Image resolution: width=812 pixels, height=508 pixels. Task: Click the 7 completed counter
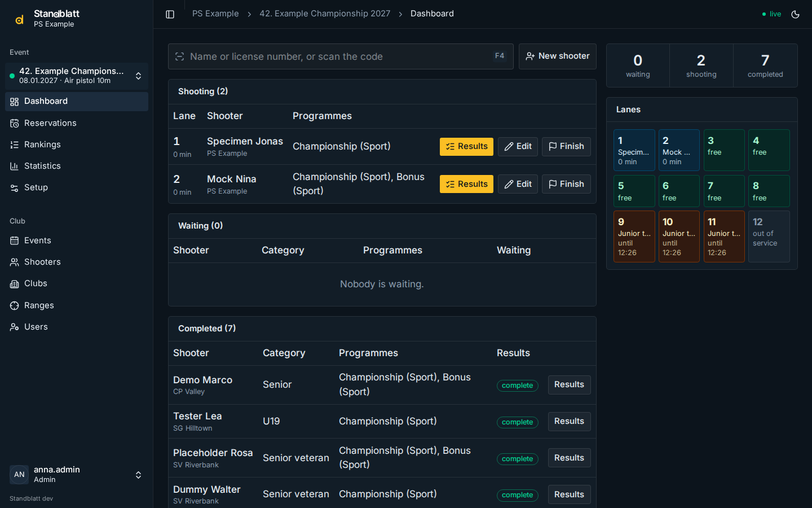pyautogui.click(x=765, y=65)
